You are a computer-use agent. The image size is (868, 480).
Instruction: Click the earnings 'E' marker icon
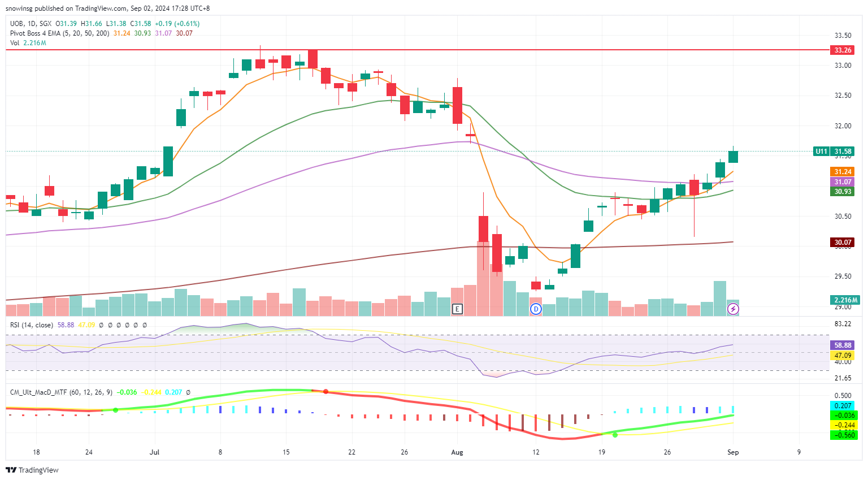(x=457, y=309)
